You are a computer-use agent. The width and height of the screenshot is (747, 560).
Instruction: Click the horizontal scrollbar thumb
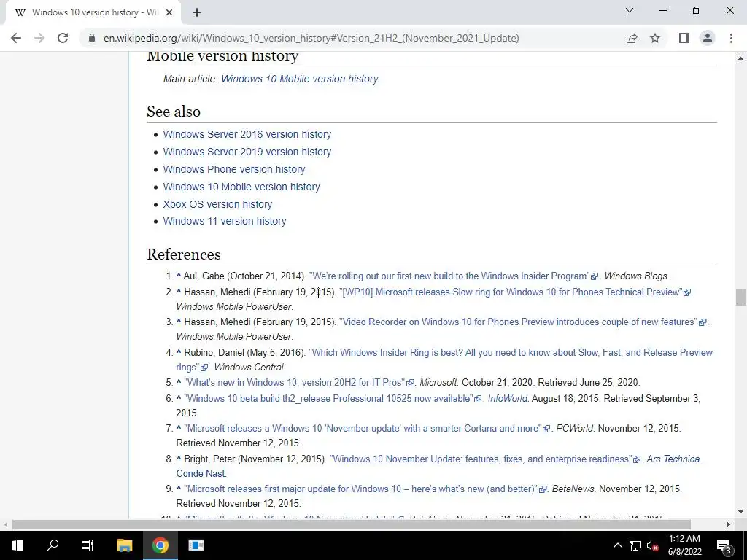click(351, 525)
